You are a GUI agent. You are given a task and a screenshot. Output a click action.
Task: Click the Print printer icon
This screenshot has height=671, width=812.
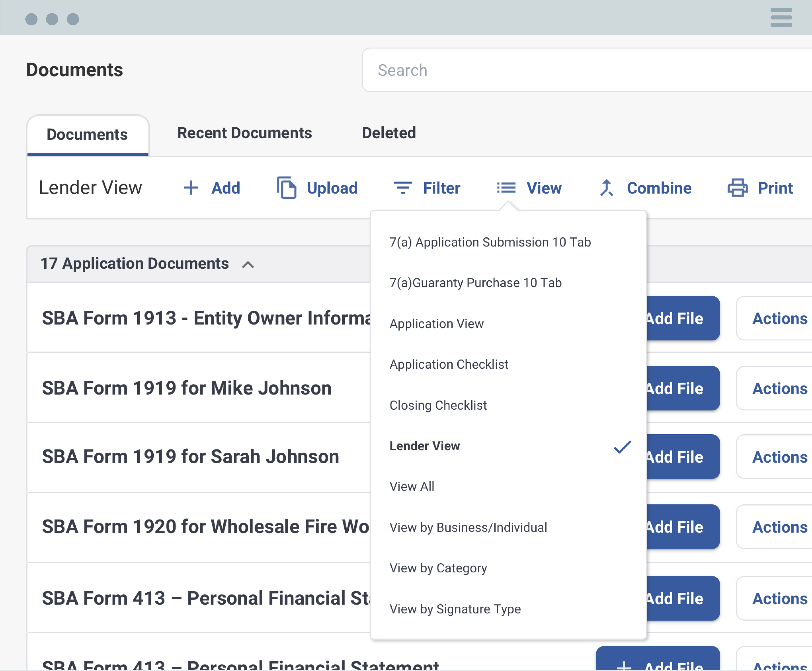737,188
